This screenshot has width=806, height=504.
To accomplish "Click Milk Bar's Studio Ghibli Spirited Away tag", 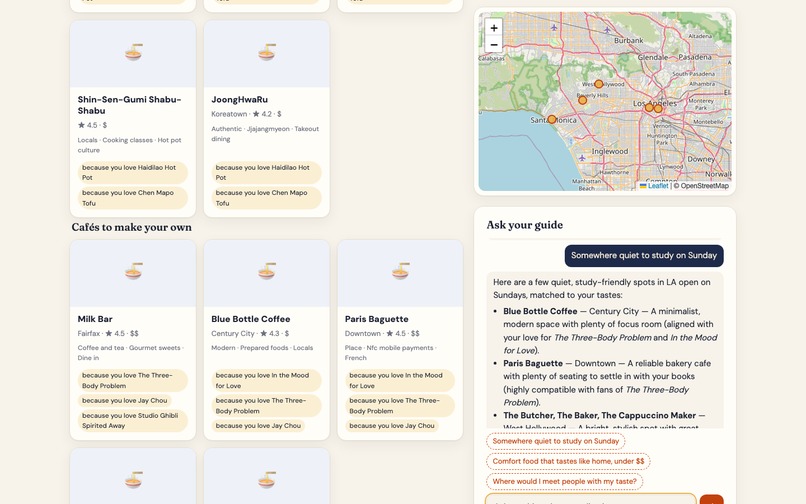I will tap(133, 421).
